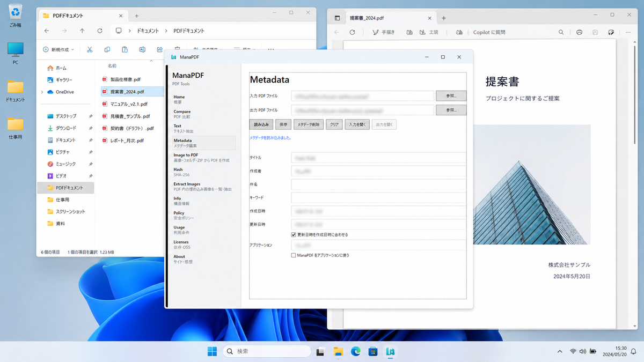This screenshot has width=644, height=362.
Task: Print the PDF using the printer icon
Action: pos(579,32)
